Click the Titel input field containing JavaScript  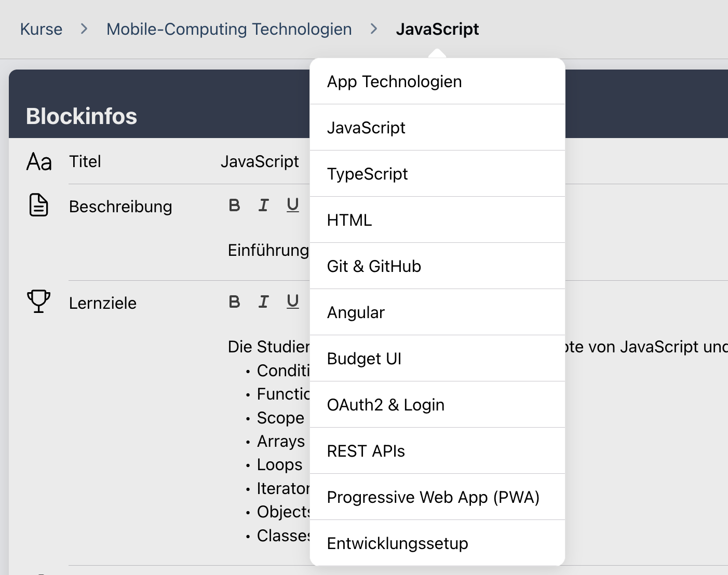click(x=260, y=162)
